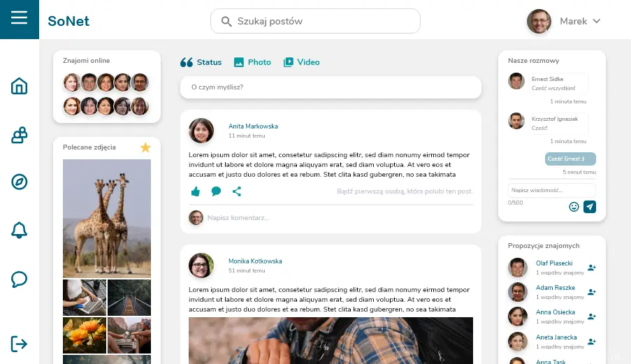The width and height of the screenshot is (631, 364).
Task: Share Anita Markowska's post
Action: [237, 191]
